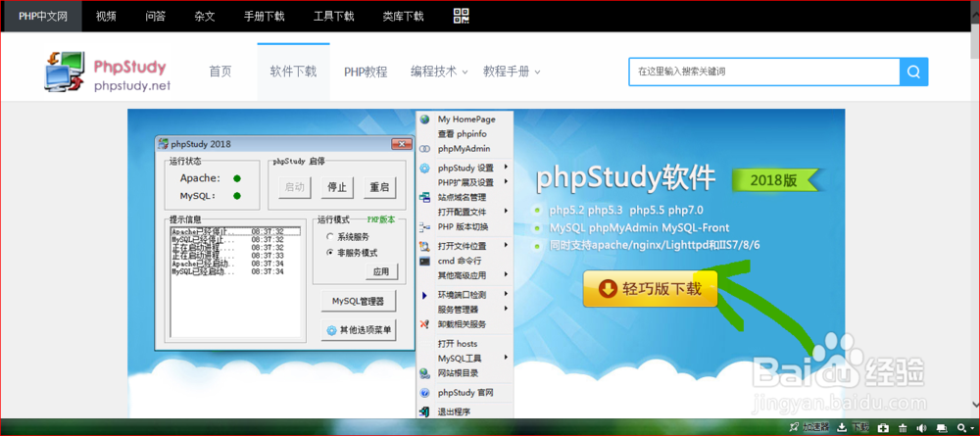Click the folder icon beside 打开文件位置
Screen dimensions: 980x436
pyautogui.click(x=425, y=246)
